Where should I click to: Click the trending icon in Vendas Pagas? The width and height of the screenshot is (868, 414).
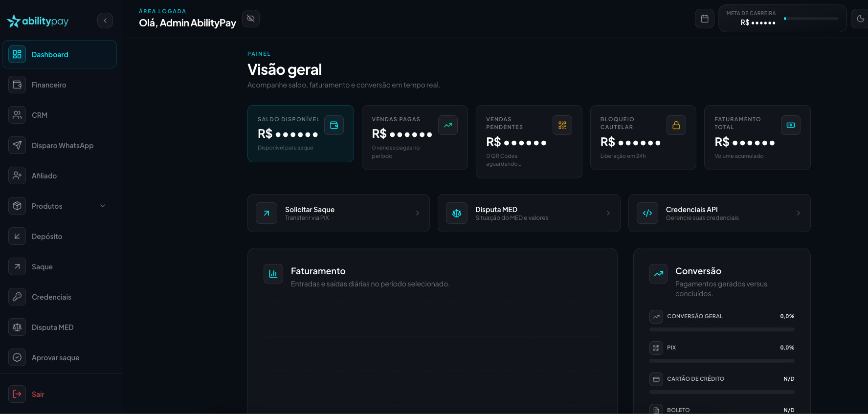click(x=448, y=125)
